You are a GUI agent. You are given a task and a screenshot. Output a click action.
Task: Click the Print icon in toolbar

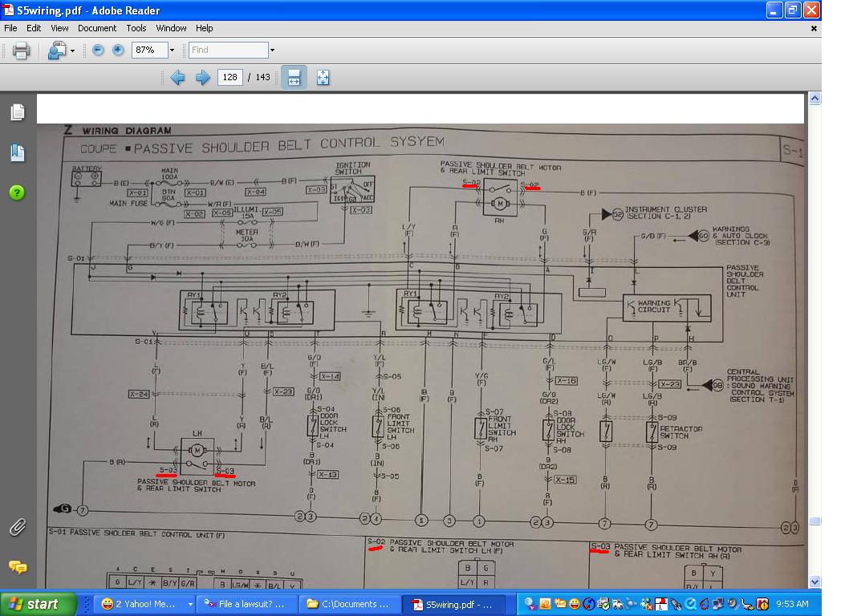pyautogui.click(x=21, y=51)
